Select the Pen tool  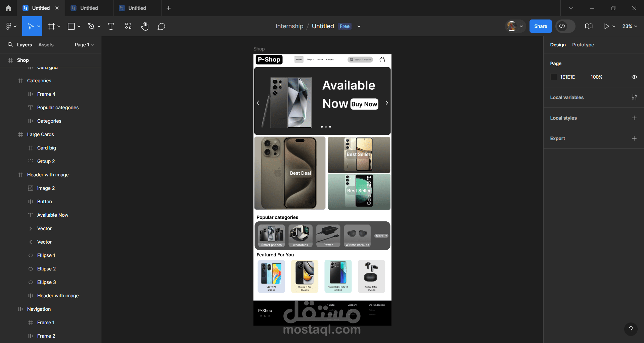click(91, 26)
